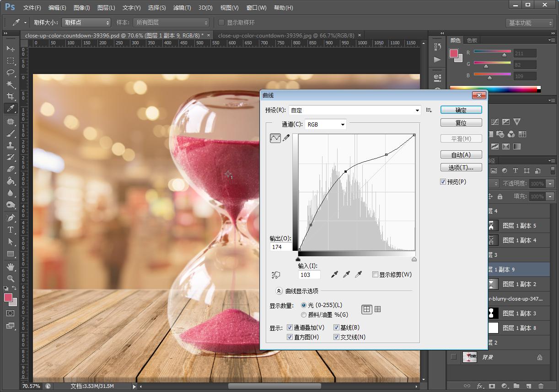The height and width of the screenshot is (392, 559).
Task: Open the 通道 RGB channel dropdown
Action: click(x=326, y=124)
